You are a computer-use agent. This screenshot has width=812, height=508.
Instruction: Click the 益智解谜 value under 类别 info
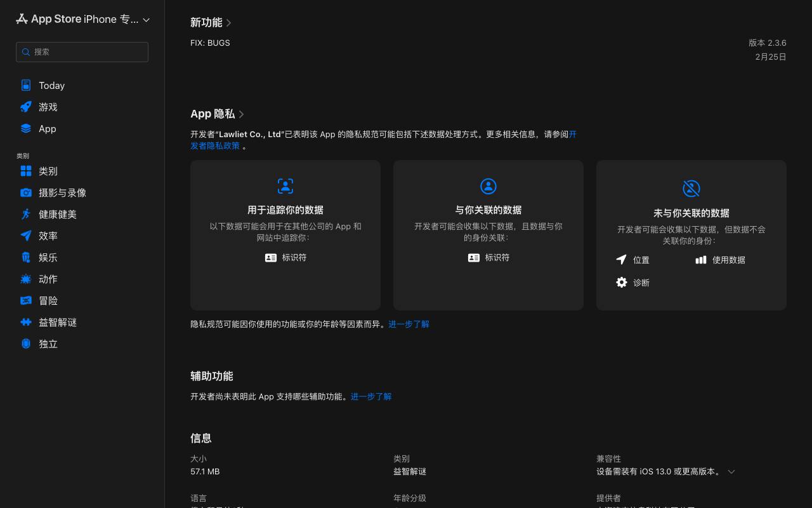click(x=410, y=472)
